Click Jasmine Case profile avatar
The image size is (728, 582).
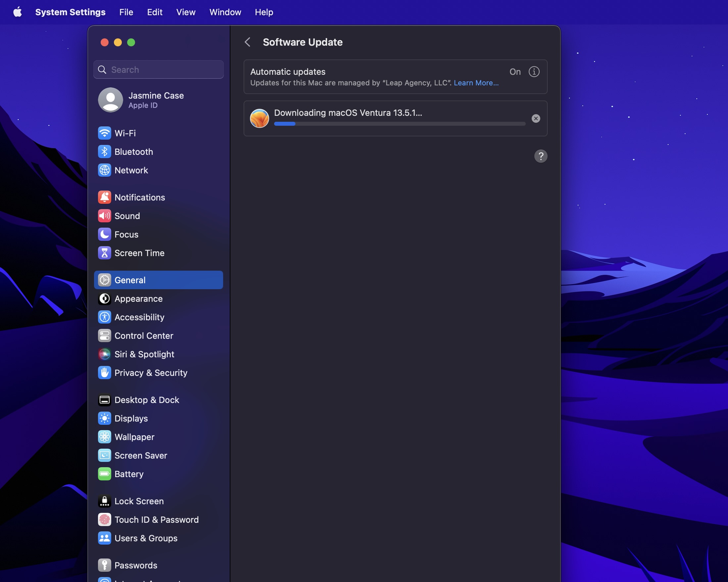point(111,100)
